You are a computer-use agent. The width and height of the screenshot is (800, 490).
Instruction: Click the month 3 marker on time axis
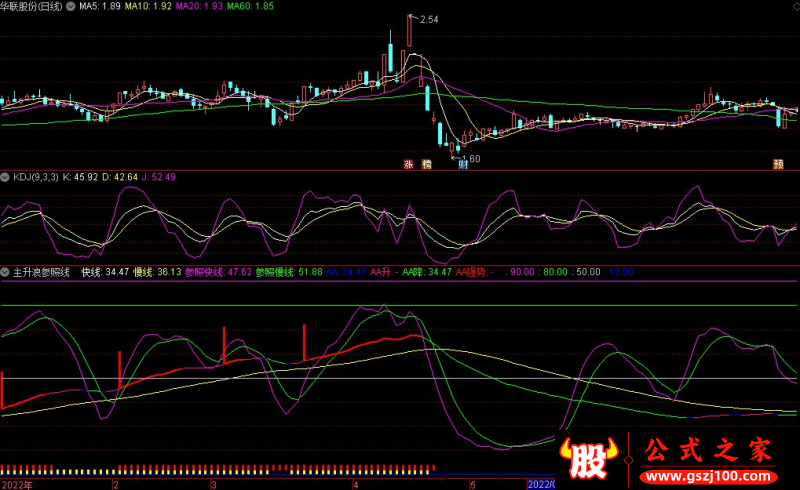point(214,484)
